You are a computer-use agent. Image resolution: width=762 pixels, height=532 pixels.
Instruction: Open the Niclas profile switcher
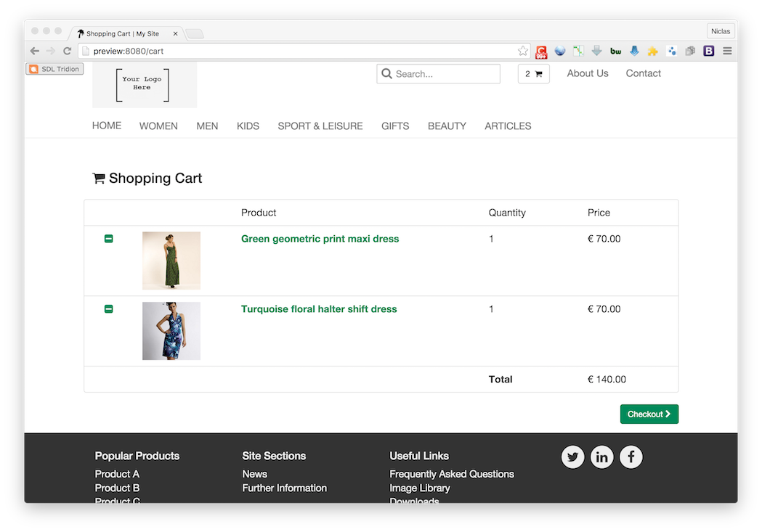coord(721,31)
